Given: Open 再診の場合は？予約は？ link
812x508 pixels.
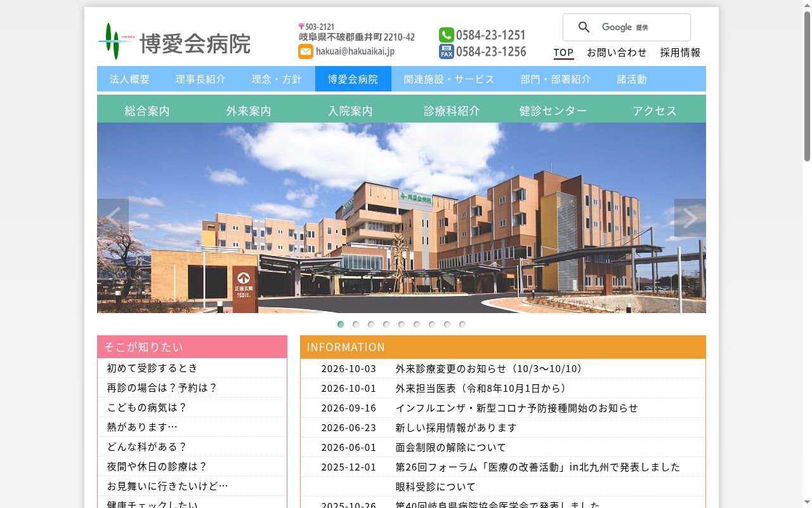Looking at the screenshot, I should coord(162,388).
